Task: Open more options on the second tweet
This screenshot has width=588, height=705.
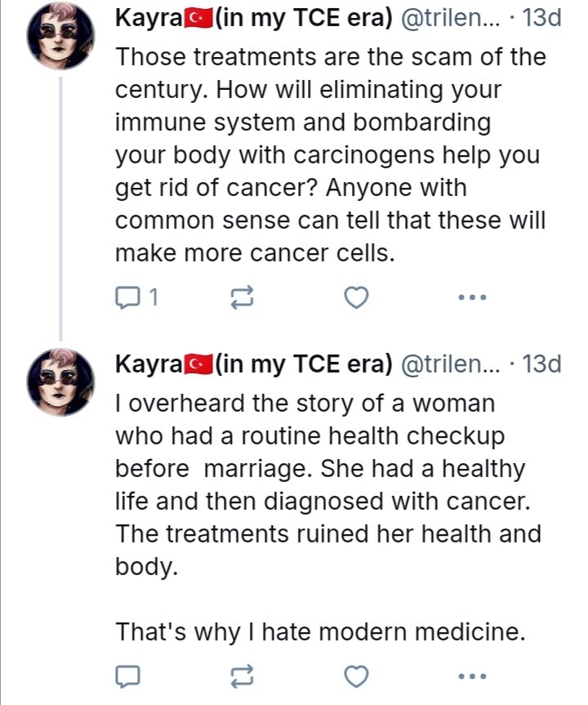Action: click(472, 676)
